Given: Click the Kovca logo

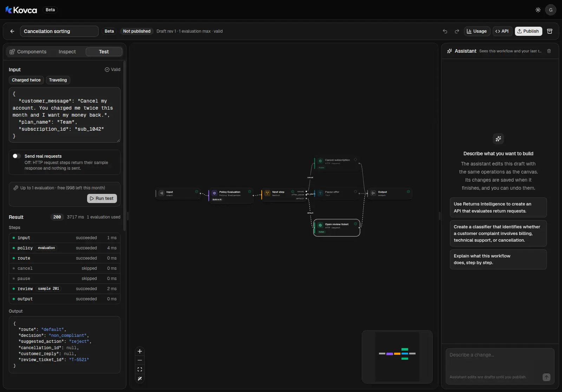Looking at the screenshot, I should 21,10.
